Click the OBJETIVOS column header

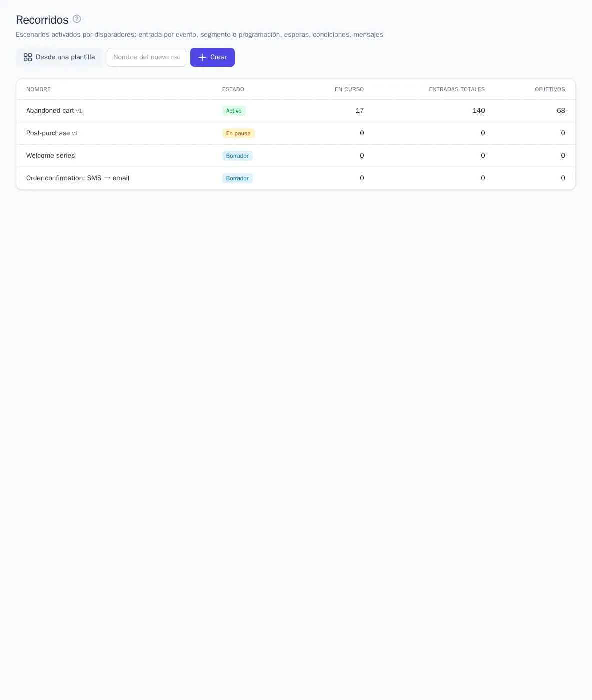550,89
